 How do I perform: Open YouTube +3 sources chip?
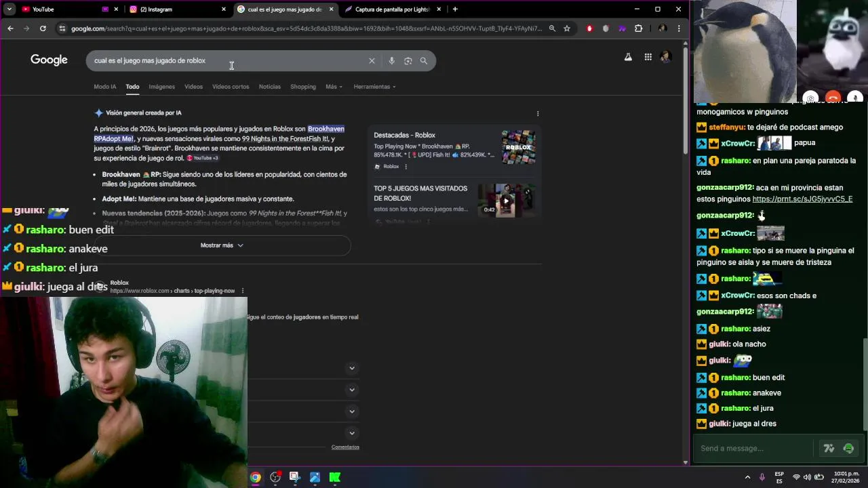click(203, 158)
